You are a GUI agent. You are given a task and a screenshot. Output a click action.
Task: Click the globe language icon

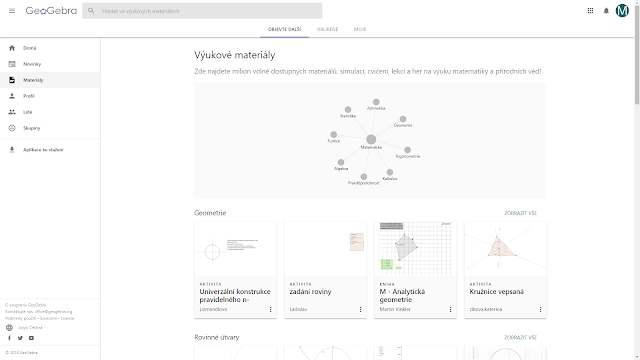pyautogui.click(x=9, y=327)
